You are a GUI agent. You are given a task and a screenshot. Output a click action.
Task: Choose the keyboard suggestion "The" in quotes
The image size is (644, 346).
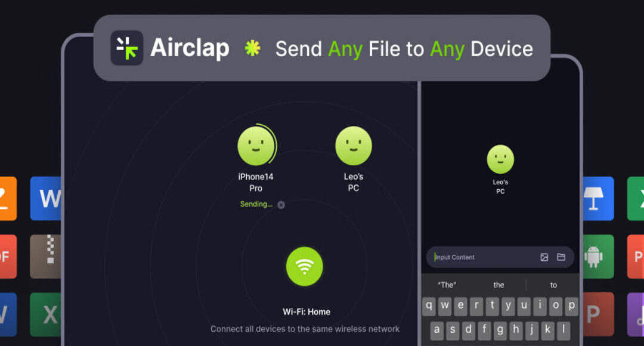pyautogui.click(x=447, y=285)
